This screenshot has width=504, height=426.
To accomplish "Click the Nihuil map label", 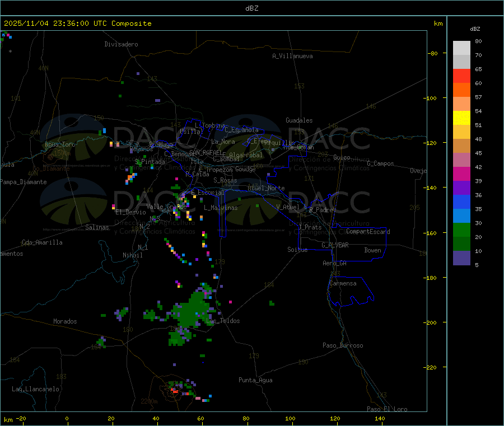I will click(132, 255).
